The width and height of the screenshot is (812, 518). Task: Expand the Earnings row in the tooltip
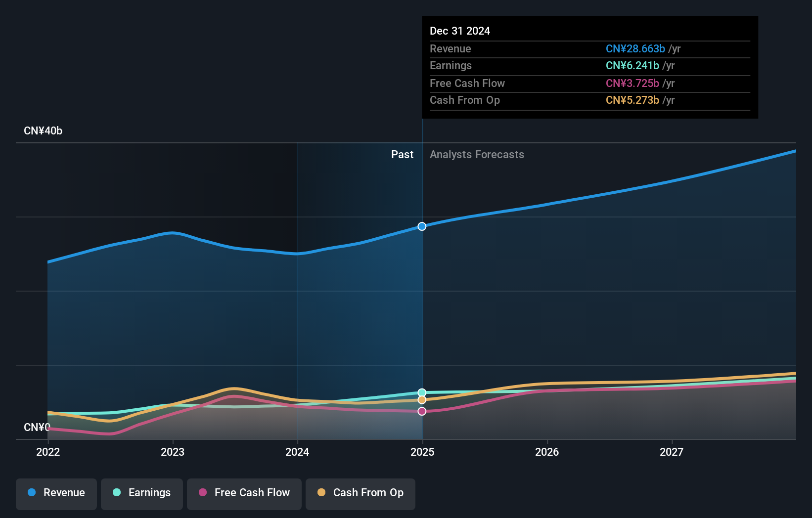451,65
